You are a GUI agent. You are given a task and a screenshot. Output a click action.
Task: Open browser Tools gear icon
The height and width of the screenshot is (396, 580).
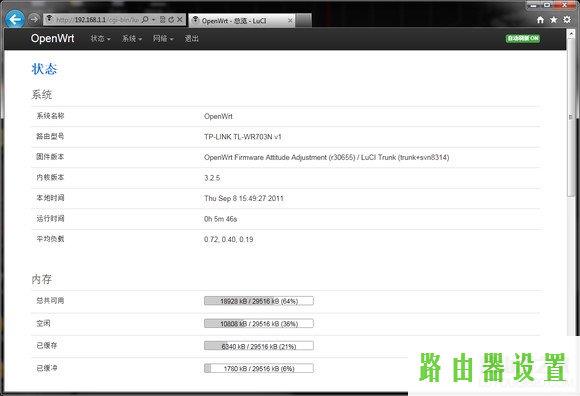[x=567, y=20]
